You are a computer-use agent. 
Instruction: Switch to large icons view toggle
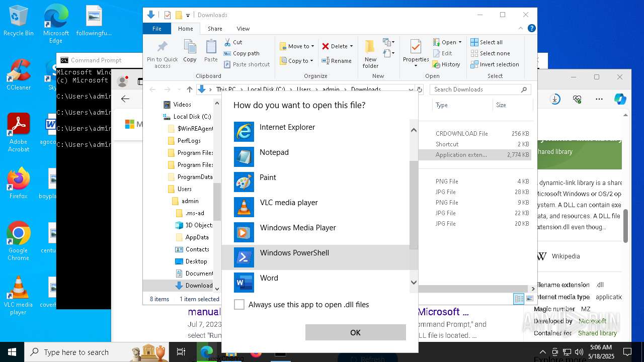(529, 299)
